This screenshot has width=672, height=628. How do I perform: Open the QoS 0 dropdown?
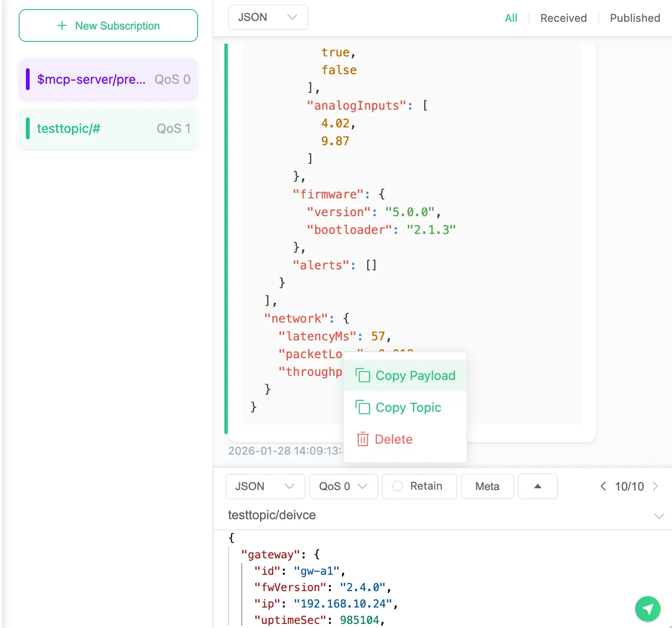click(x=343, y=486)
